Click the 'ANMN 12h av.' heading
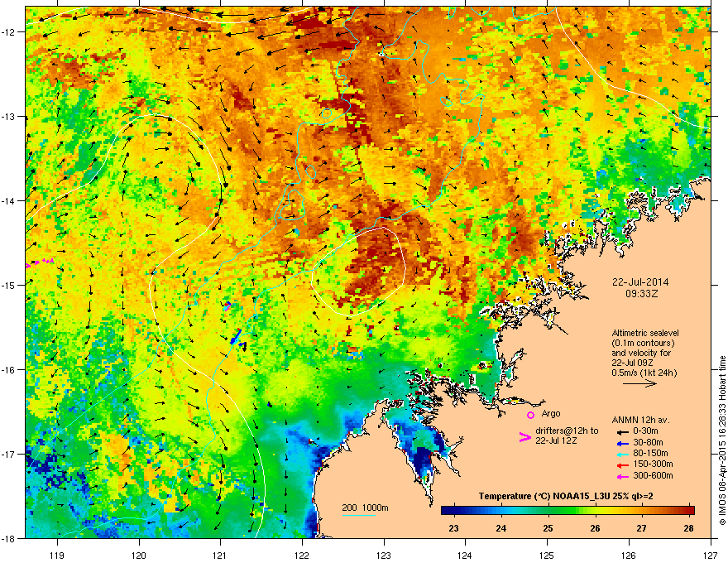The width and height of the screenshot is (728, 563). click(640, 420)
